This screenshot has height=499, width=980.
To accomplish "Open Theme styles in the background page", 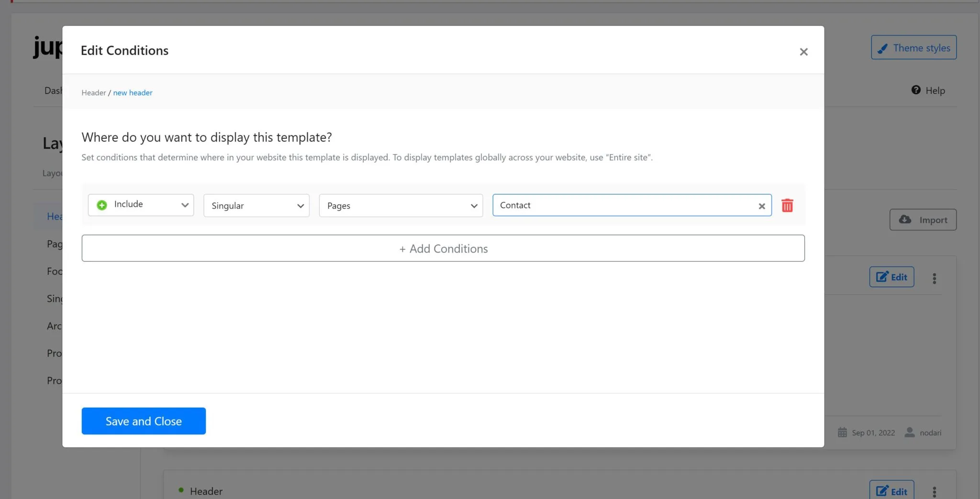I will coord(914,47).
